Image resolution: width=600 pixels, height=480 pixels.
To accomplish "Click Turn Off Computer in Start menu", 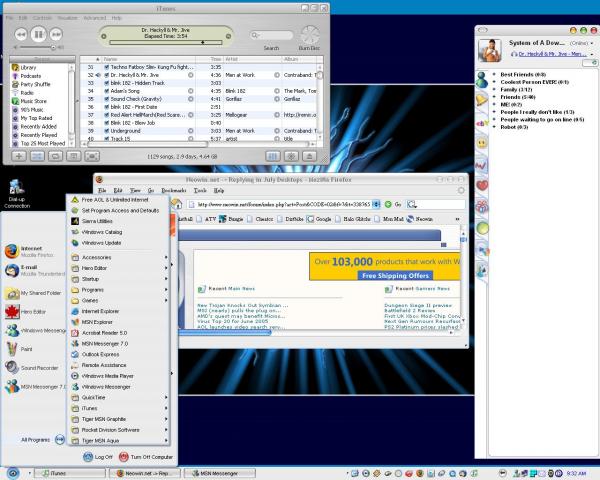I will 146,457.
